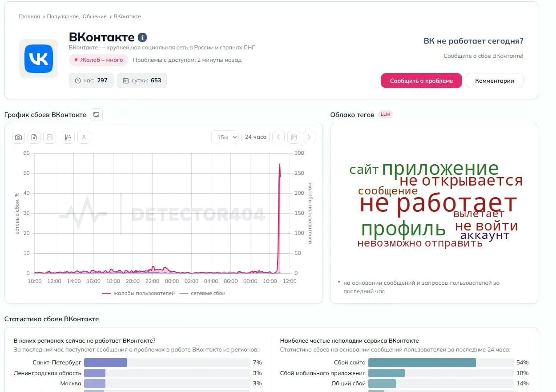Click the tag не открывается
The width and height of the screenshot is (556, 392).
pos(461,181)
